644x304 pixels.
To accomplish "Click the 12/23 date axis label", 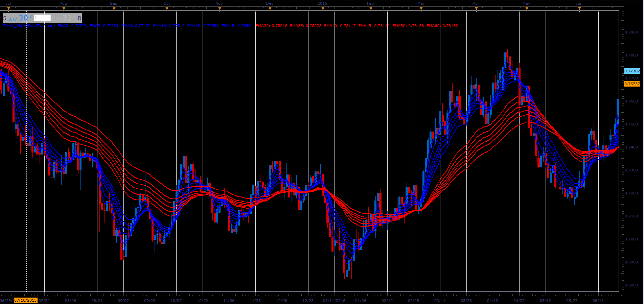I will click(x=308, y=301).
